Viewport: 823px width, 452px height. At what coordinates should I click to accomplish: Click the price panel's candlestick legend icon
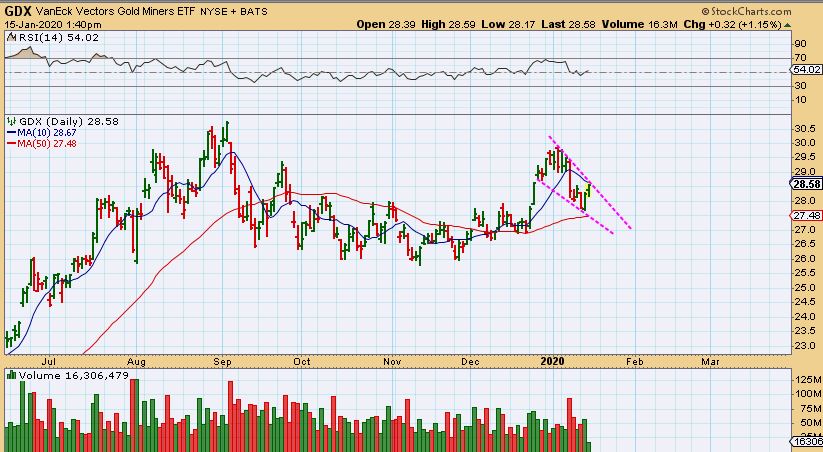pyautogui.click(x=12, y=121)
